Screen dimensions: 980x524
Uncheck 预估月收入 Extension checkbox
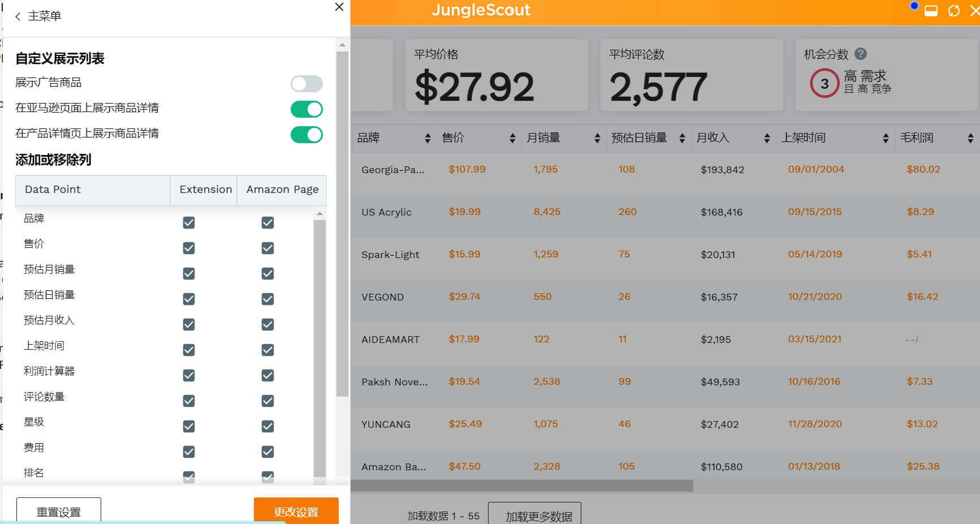(189, 325)
